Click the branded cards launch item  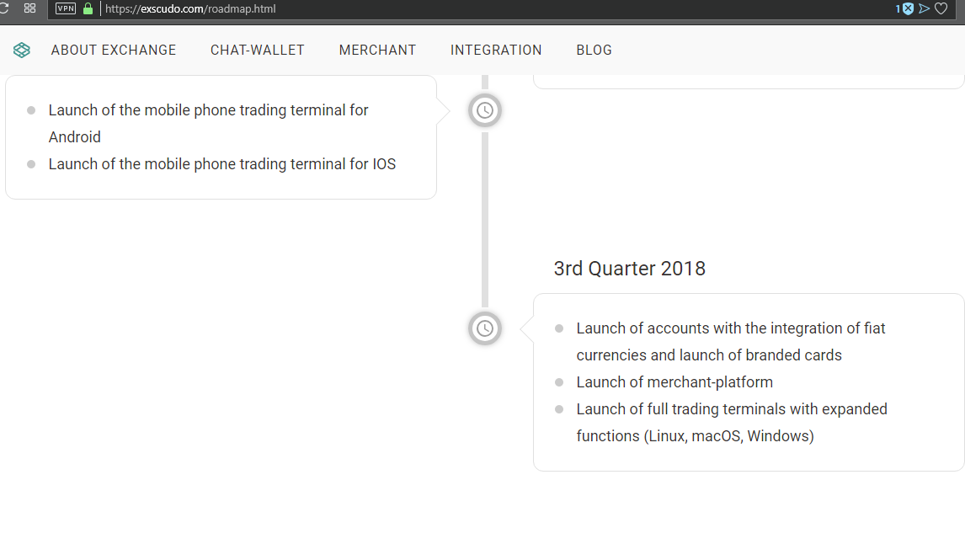731,342
